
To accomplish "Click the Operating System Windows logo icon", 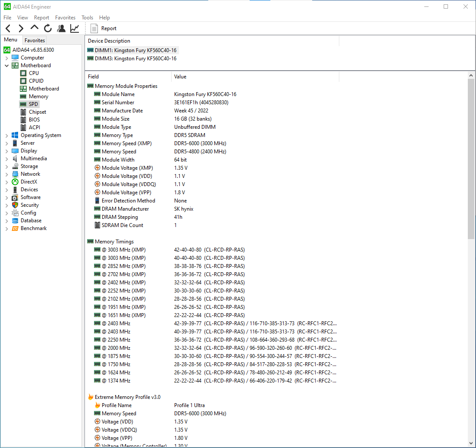I will 15,135.
